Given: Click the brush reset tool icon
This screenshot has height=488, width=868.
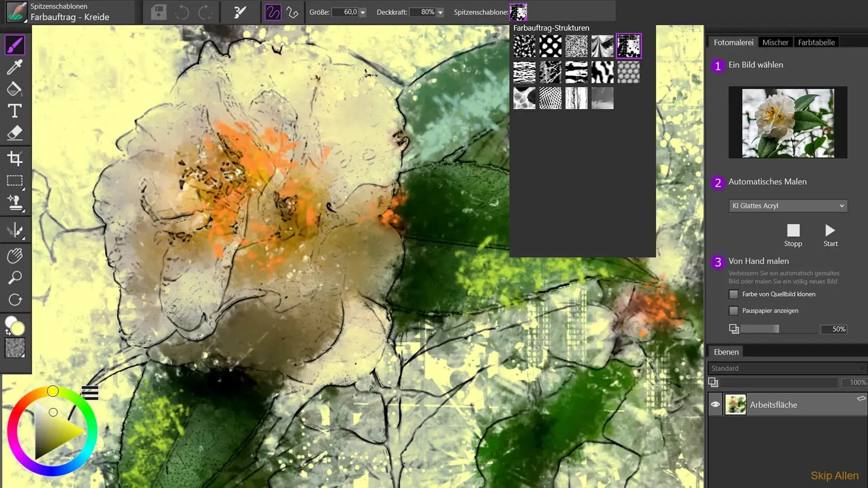Looking at the screenshot, I should pos(240,12).
